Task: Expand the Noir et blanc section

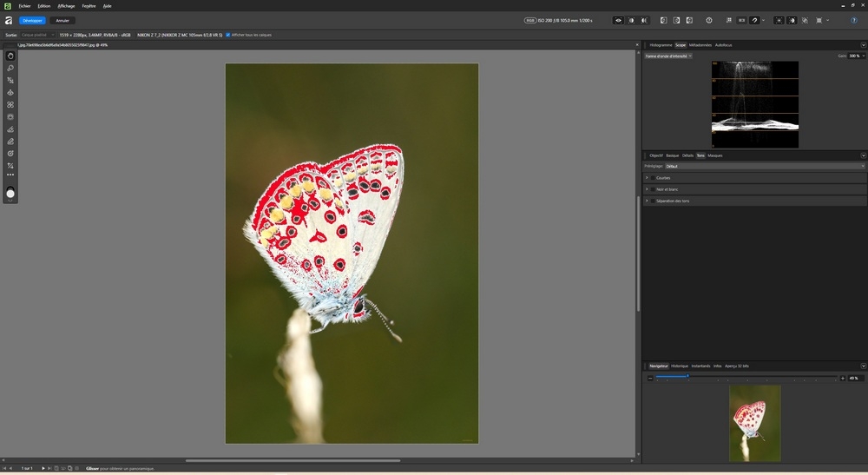Action: (x=647, y=189)
